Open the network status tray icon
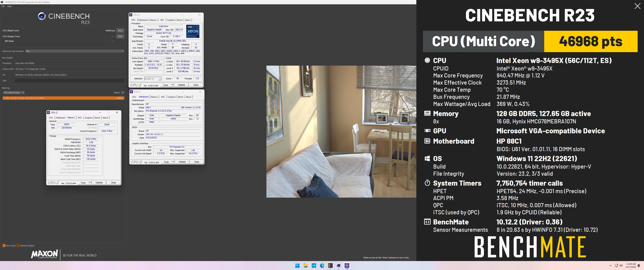 tap(616, 265)
